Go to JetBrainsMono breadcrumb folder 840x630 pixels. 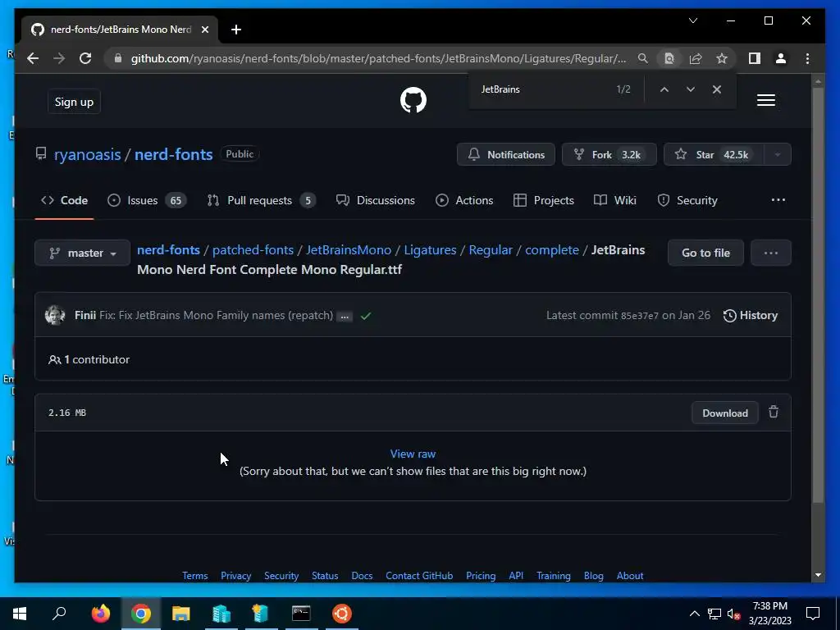348,250
